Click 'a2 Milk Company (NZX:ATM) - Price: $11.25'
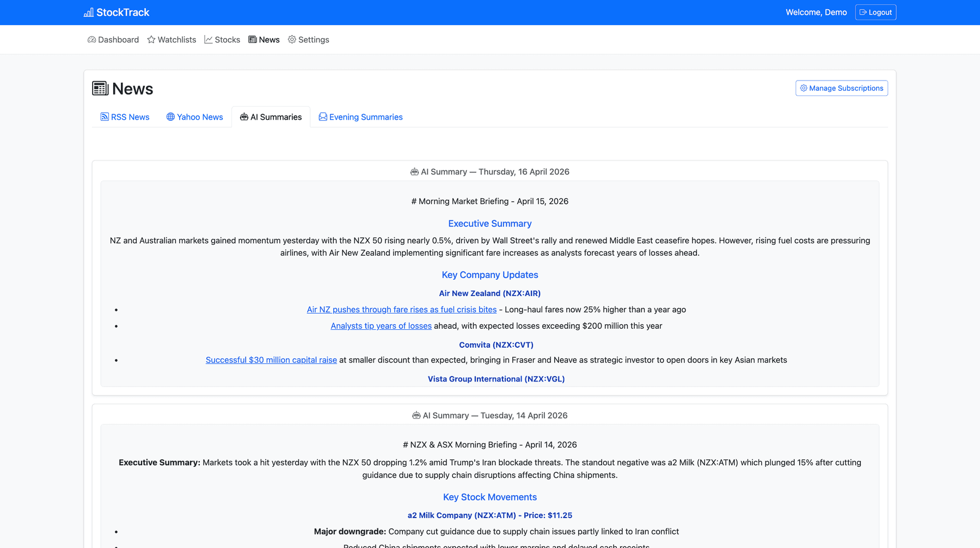Screen dimensions: 980x548 click(x=490, y=515)
